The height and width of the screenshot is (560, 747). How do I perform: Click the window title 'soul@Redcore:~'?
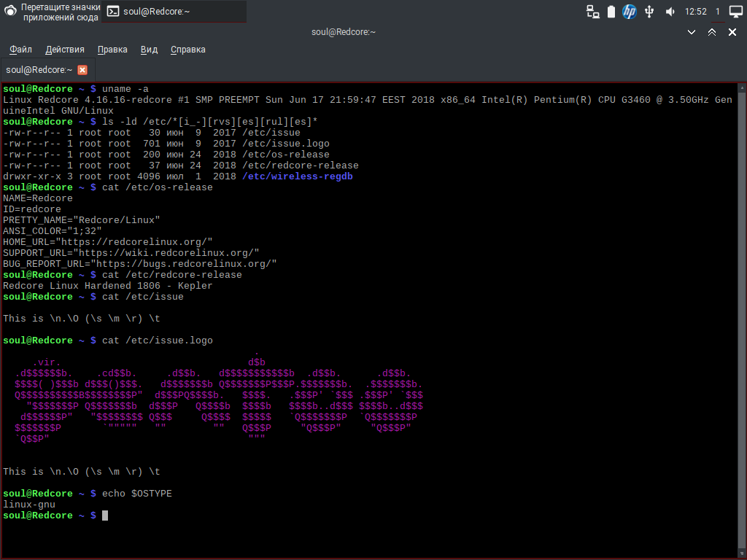[344, 32]
